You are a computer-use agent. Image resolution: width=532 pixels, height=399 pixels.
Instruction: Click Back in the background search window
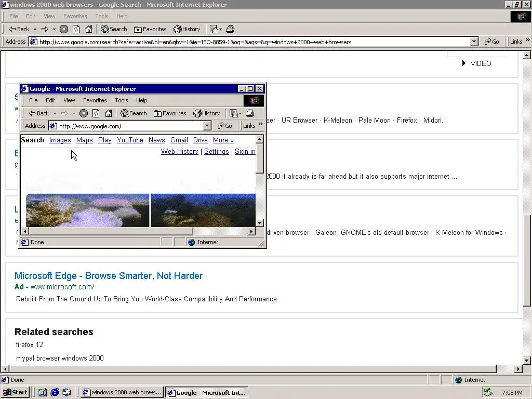coord(19,29)
